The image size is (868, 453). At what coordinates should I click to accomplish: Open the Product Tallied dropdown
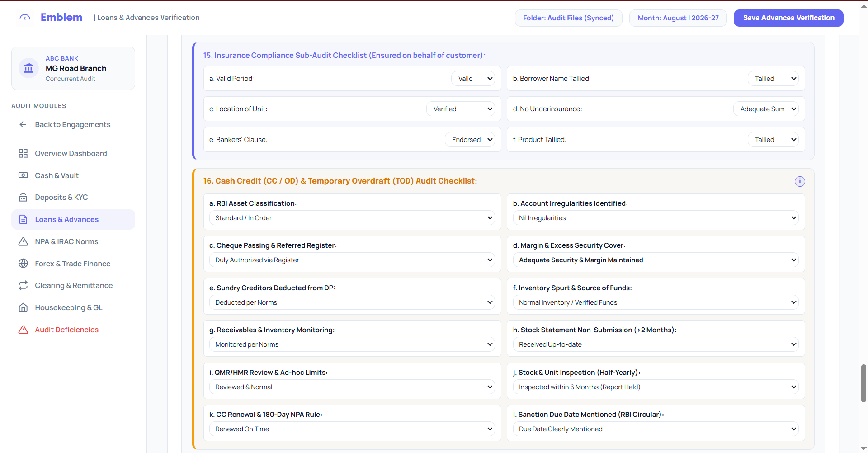click(773, 140)
